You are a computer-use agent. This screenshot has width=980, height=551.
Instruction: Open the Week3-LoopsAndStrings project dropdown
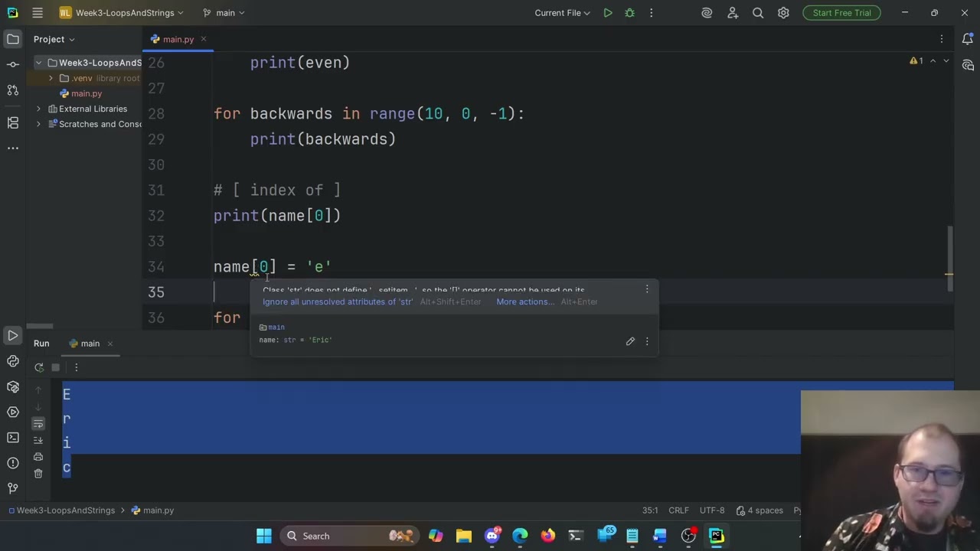(122, 13)
